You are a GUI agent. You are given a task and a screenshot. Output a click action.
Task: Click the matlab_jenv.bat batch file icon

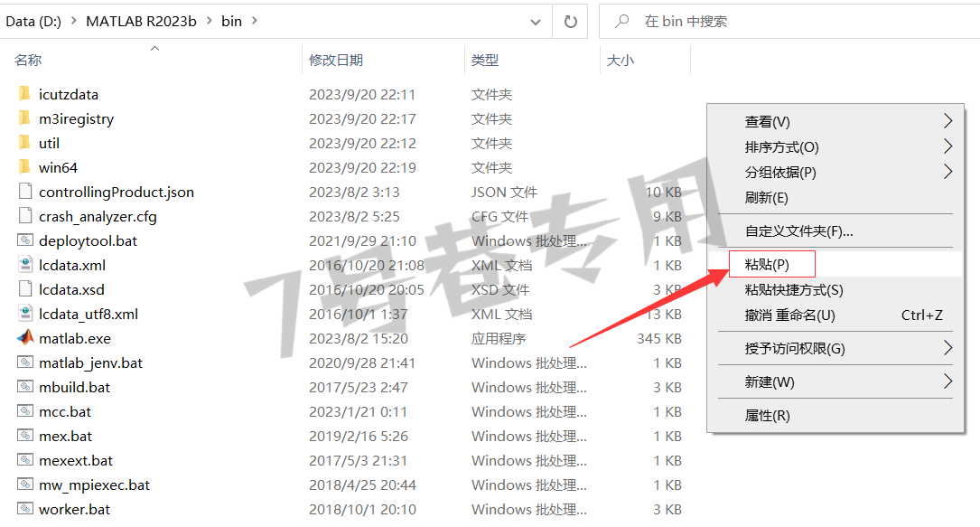coord(25,362)
